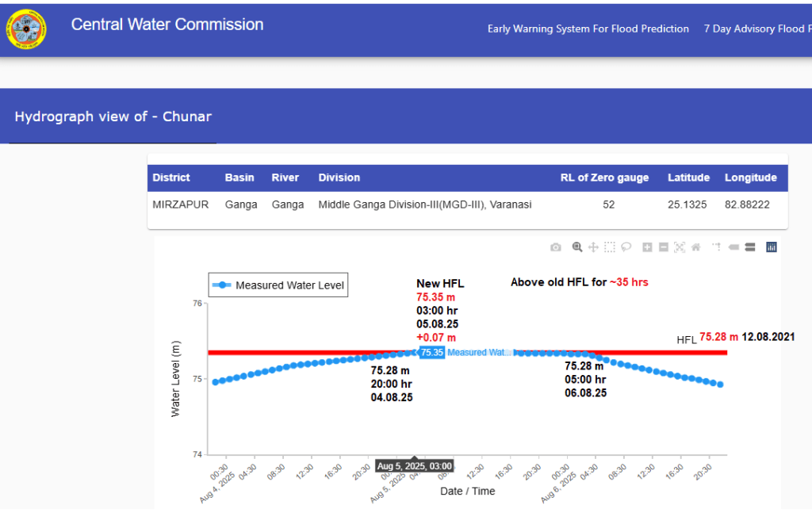812x524 pixels.
Task: Activate Lasso Select tool
Action: [x=626, y=247]
